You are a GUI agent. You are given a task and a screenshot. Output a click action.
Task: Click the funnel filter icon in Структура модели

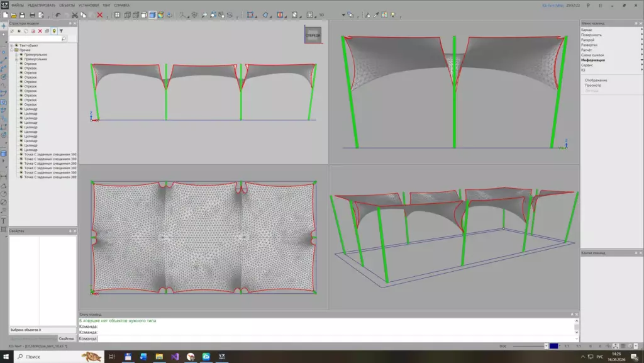(61, 31)
